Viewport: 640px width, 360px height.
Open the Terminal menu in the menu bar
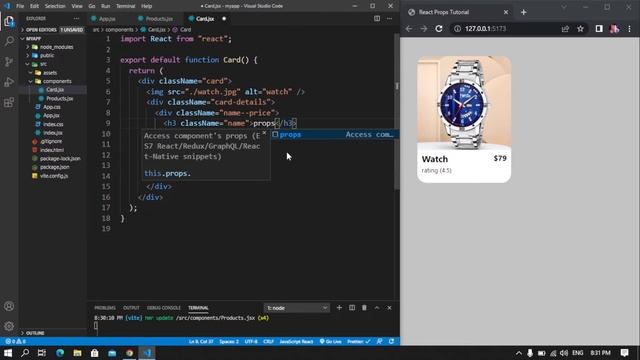[125, 6]
